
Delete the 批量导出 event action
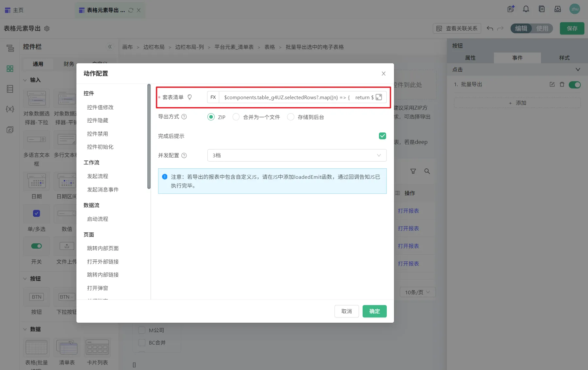(562, 85)
